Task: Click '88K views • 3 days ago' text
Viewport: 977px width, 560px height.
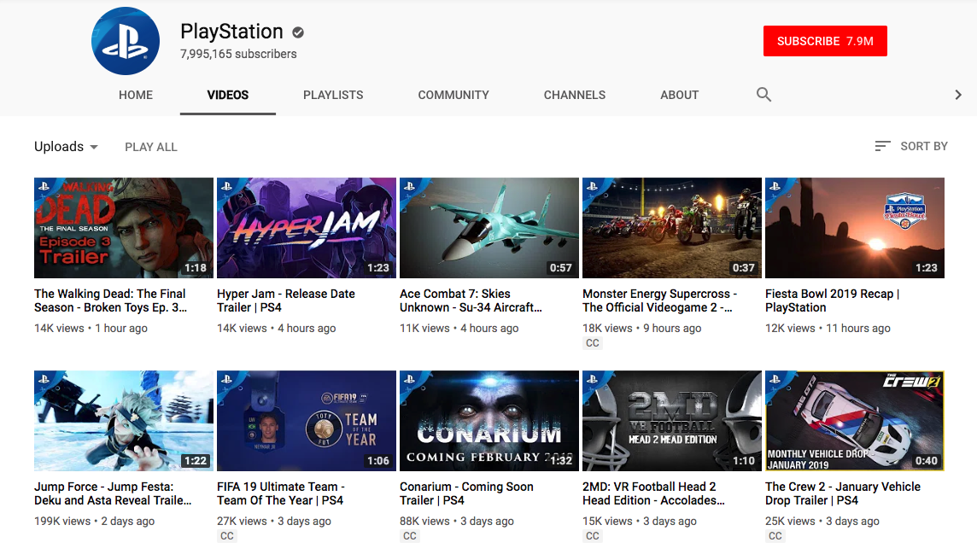Action: [x=457, y=522]
